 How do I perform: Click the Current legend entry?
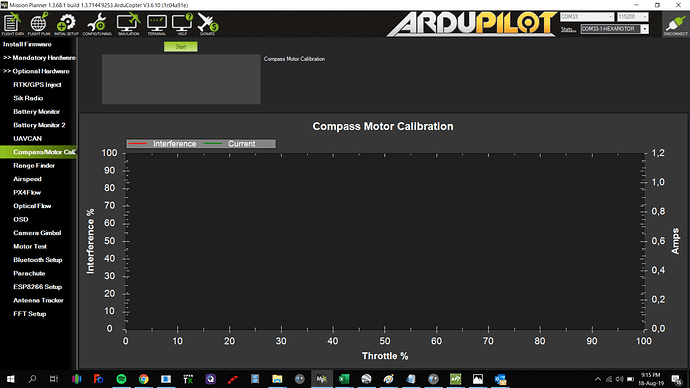tap(230, 144)
